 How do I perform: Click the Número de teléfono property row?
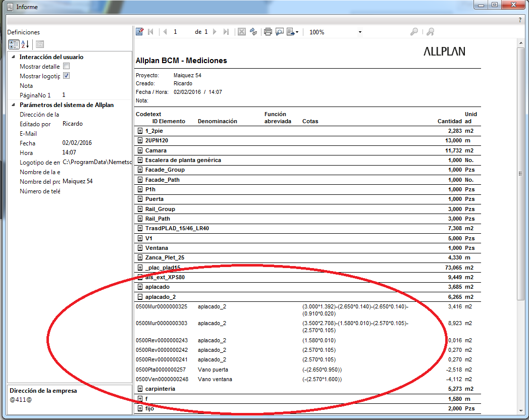point(70,191)
